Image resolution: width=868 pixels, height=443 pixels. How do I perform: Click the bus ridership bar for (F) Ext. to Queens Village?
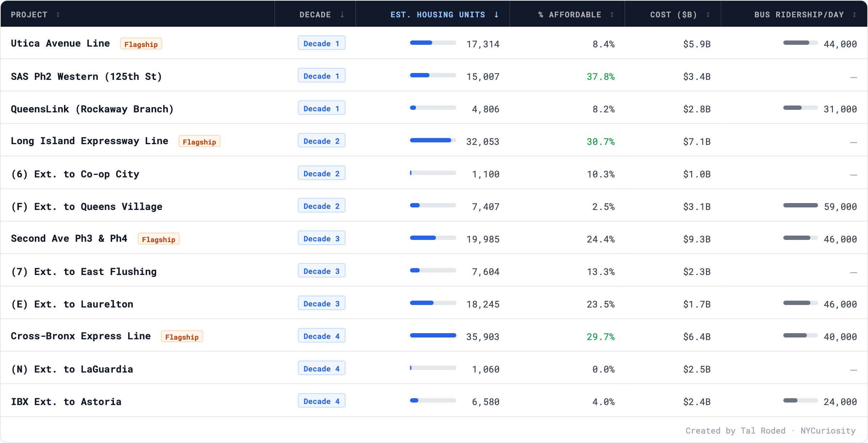(800, 206)
